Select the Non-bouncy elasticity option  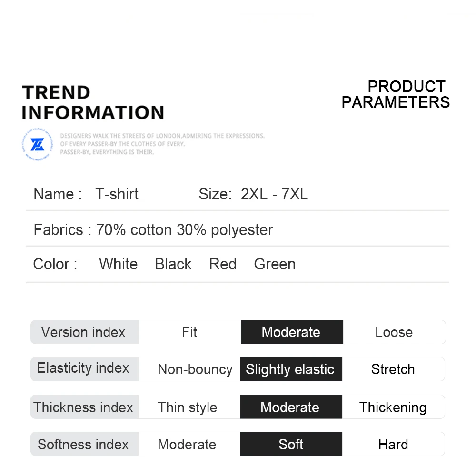click(x=195, y=369)
